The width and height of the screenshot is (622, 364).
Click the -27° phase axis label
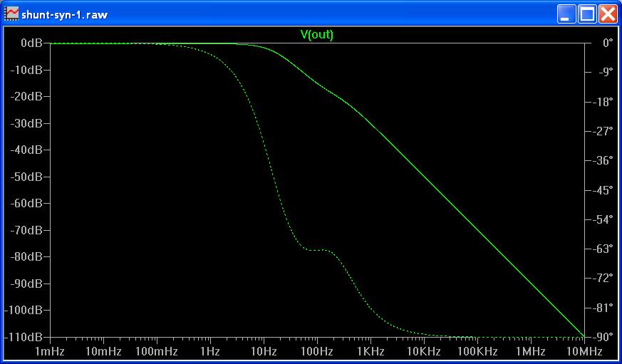602,131
